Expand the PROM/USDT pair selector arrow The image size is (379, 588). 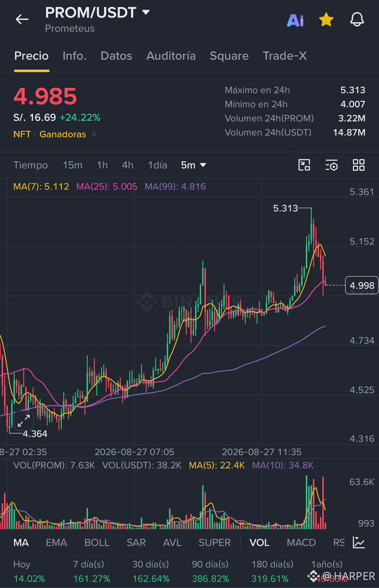pyautogui.click(x=146, y=12)
